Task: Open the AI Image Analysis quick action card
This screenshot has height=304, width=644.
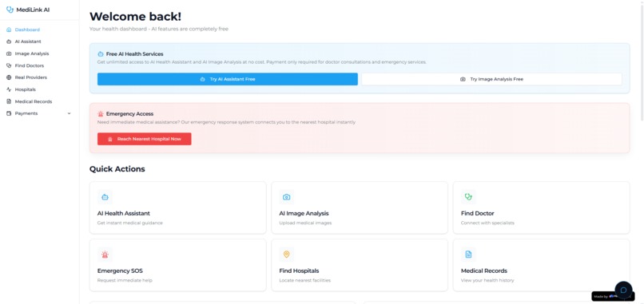Action: pos(360,207)
